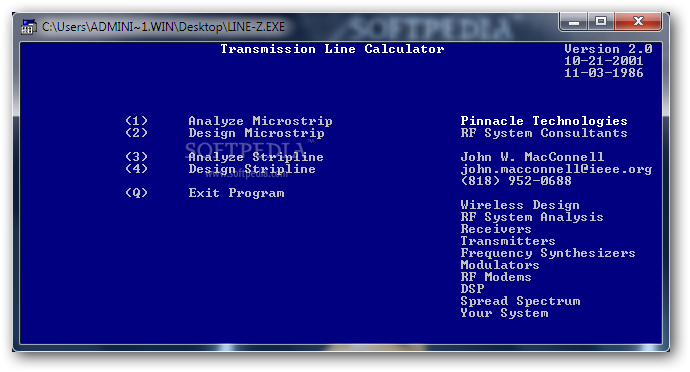This screenshot has height=372, width=690.
Task: Click the RF System Consultants line
Action: [x=544, y=133]
